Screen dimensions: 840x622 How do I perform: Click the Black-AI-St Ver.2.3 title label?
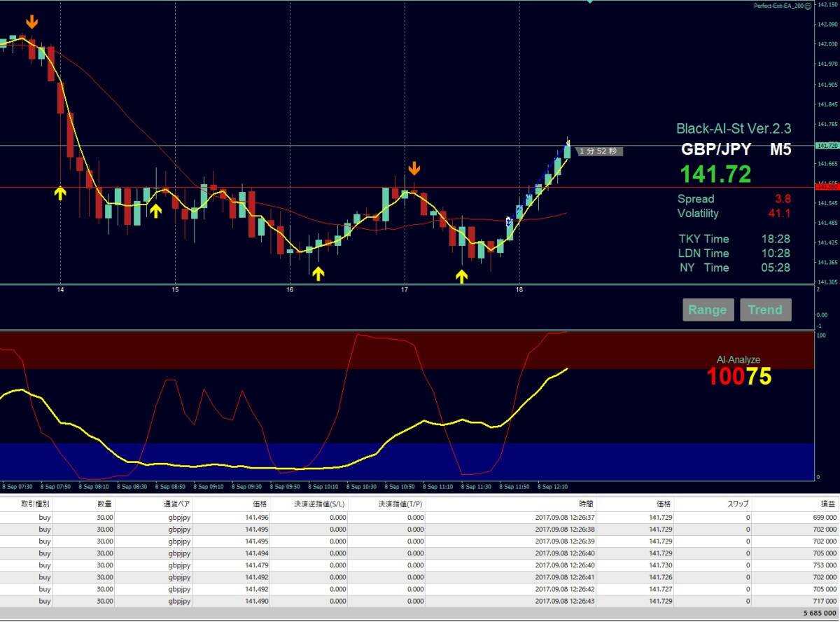[734, 129]
